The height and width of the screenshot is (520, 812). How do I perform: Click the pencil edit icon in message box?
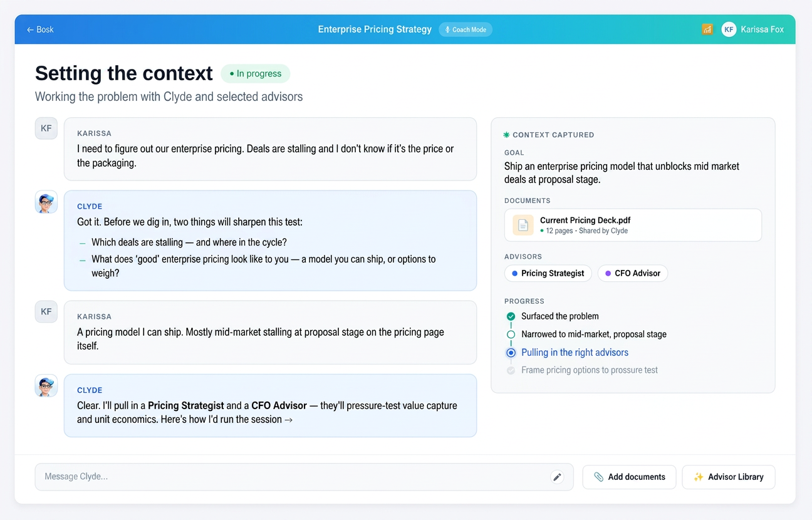557,477
